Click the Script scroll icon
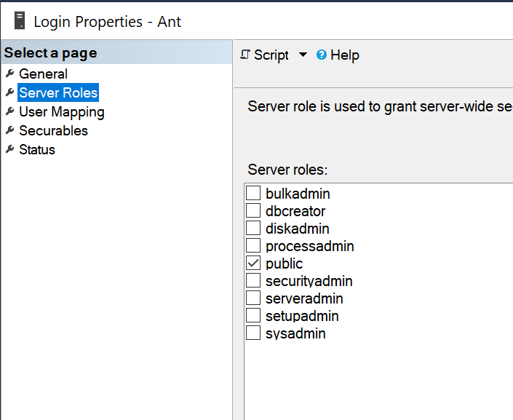Image resolution: width=513 pixels, height=420 pixels. coord(245,55)
